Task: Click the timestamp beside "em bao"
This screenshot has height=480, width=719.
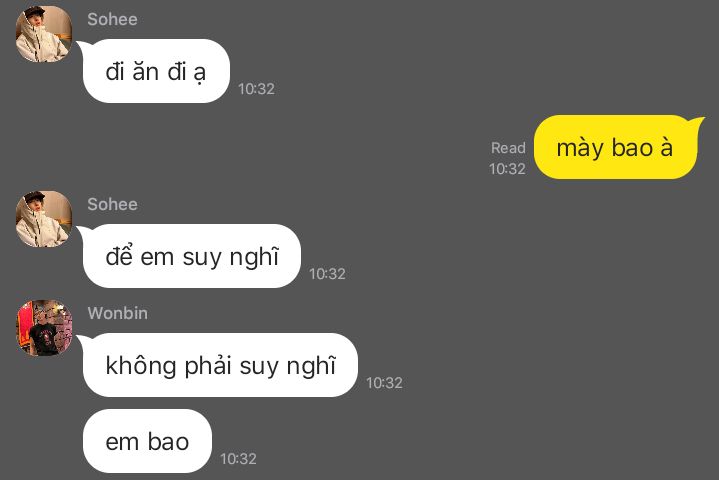Action: [238, 459]
